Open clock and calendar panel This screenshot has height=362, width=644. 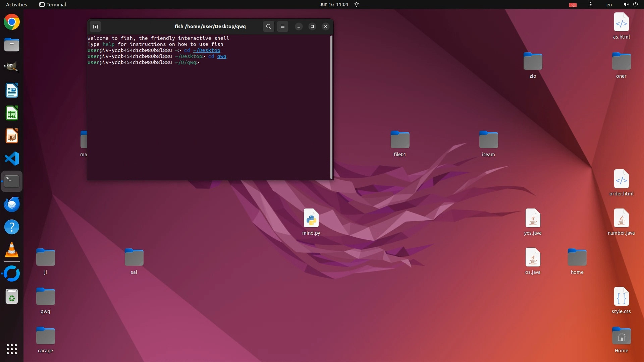334,4
